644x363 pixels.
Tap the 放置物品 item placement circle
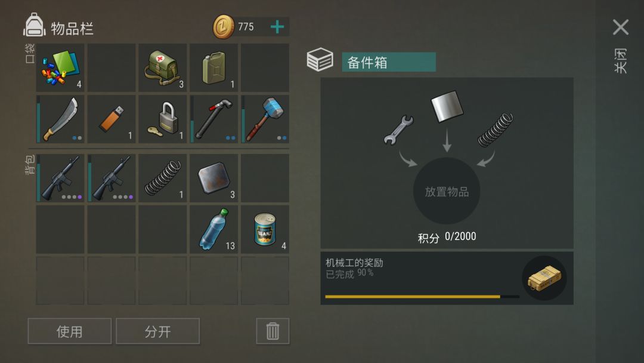coord(447,191)
